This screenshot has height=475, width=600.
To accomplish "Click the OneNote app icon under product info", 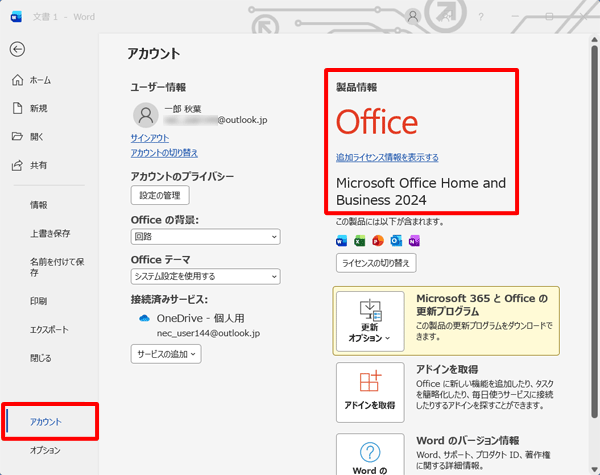I will coord(414,241).
